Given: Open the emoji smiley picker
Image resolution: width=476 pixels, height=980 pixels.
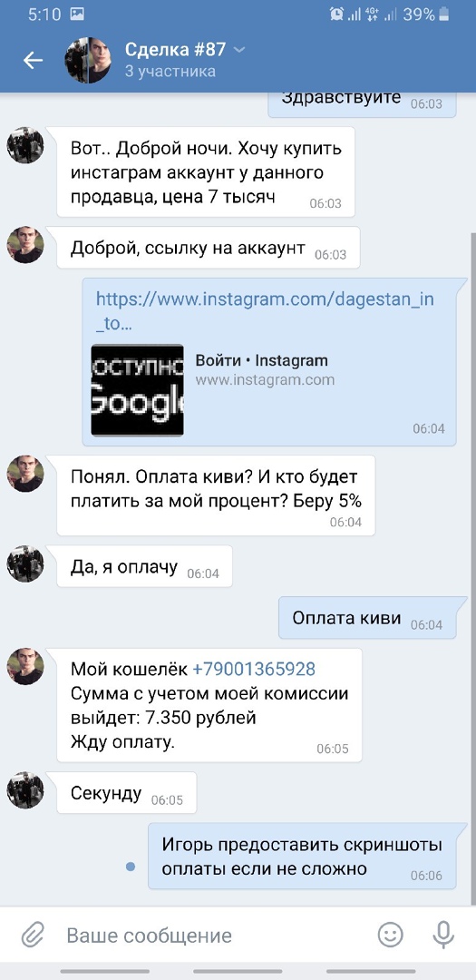Looking at the screenshot, I should click(x=391, y=935).
